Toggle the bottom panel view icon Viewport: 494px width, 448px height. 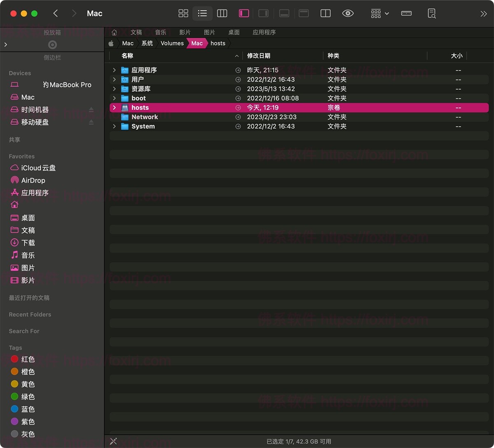(284, 13)
